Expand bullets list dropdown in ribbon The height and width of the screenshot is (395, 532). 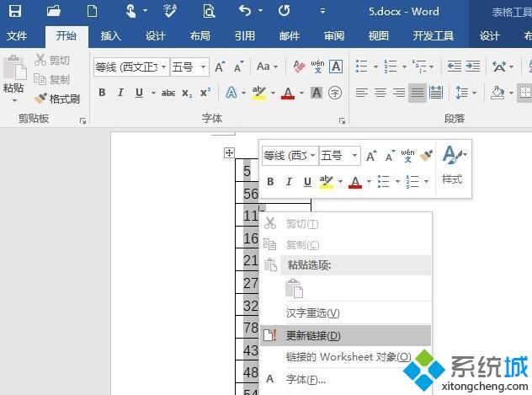pyautogui.click(x=375, y=67)
